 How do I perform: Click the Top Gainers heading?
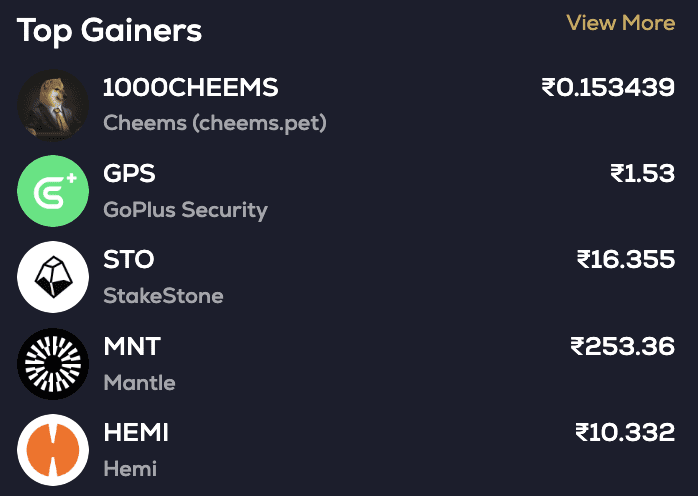109,31
